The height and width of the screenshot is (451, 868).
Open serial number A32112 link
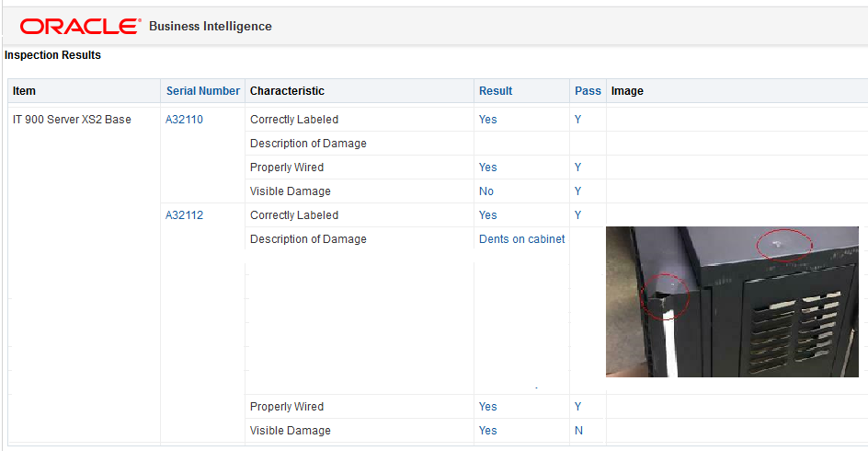[184, 215]
